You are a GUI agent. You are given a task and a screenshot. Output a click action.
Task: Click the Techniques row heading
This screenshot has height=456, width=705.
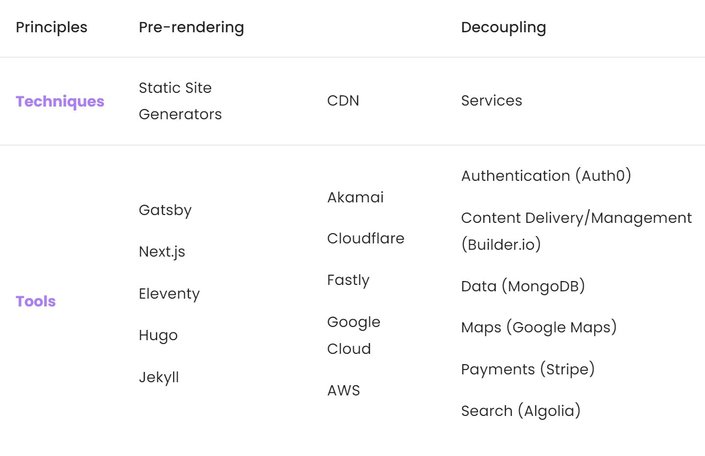60,102
